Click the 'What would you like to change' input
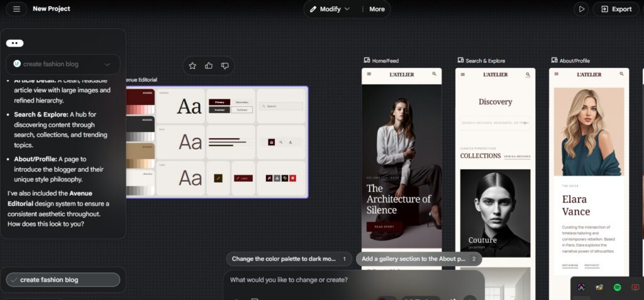 pyautogui.click(x=352, y=280)
